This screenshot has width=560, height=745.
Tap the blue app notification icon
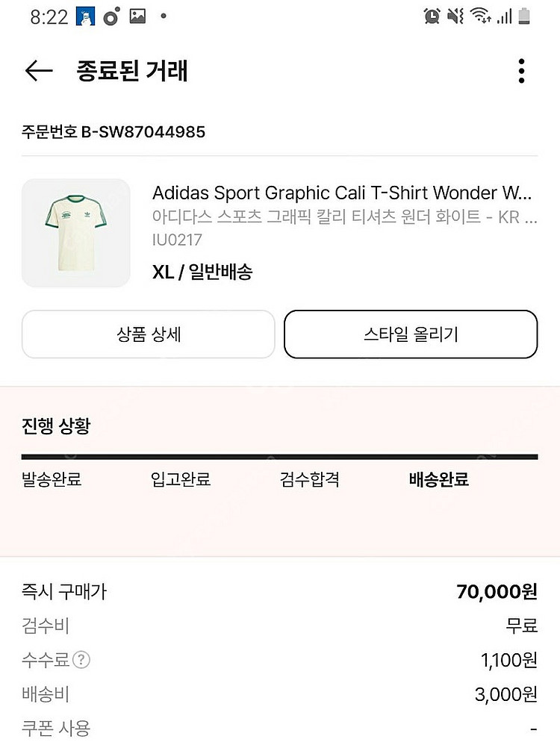[x=86, y=16]
